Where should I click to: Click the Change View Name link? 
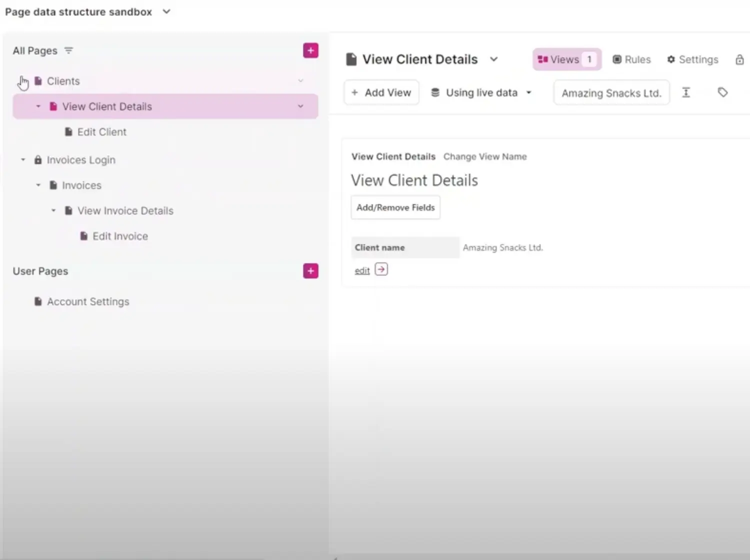click(485, 156)
